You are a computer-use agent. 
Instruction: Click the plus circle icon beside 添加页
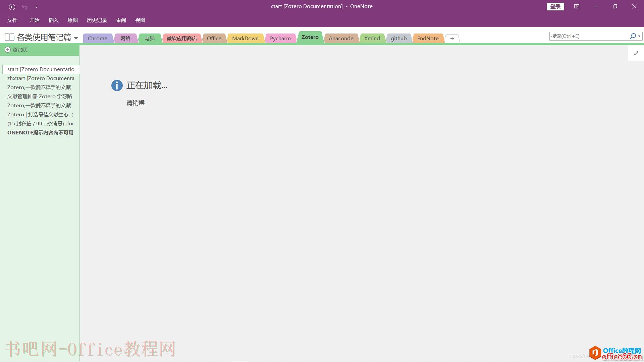coord(8,50)
